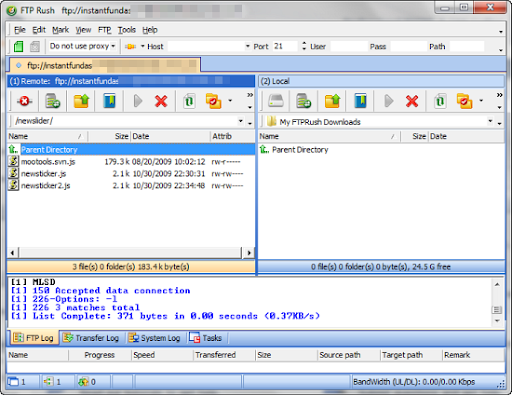Open the quick connect icon dropdown arrow
The height and width of the screenshot is (395, 512).
[142, 46]
